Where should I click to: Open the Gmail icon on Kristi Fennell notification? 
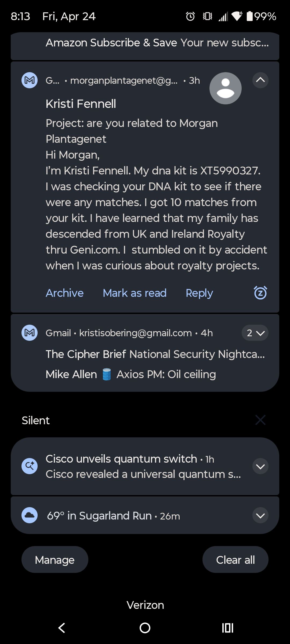coord(29,80)
